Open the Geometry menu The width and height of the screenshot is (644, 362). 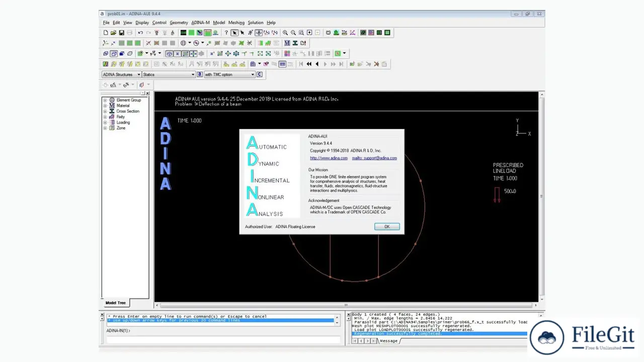click(179, 23)
